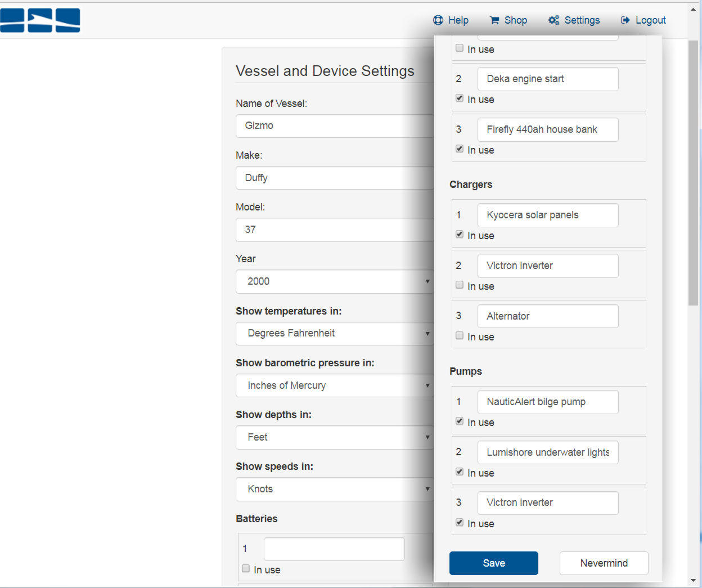Check In use for empty battery 1
The width and height of the screenshot is (702, 588).
(x=246, y=569)
